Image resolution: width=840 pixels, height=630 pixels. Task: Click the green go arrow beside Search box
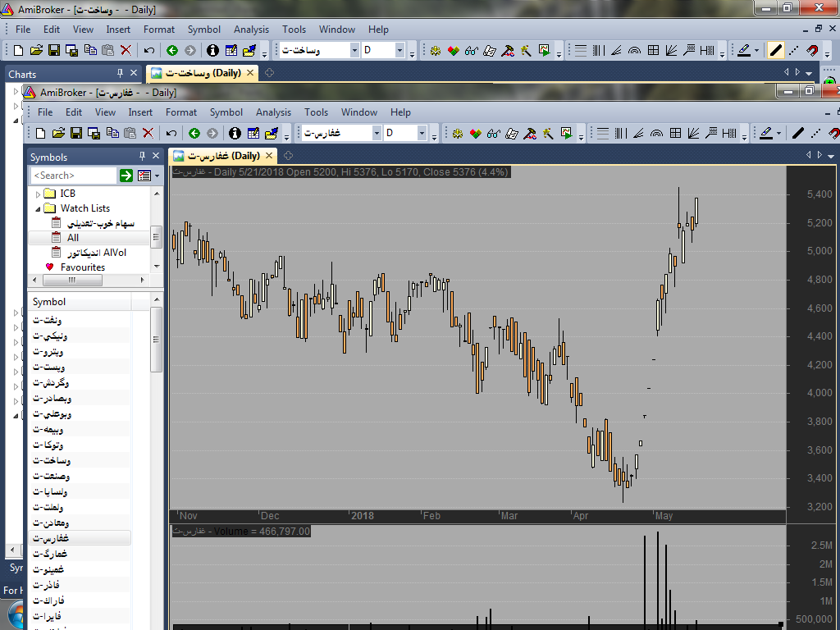(x=126, y=176)
